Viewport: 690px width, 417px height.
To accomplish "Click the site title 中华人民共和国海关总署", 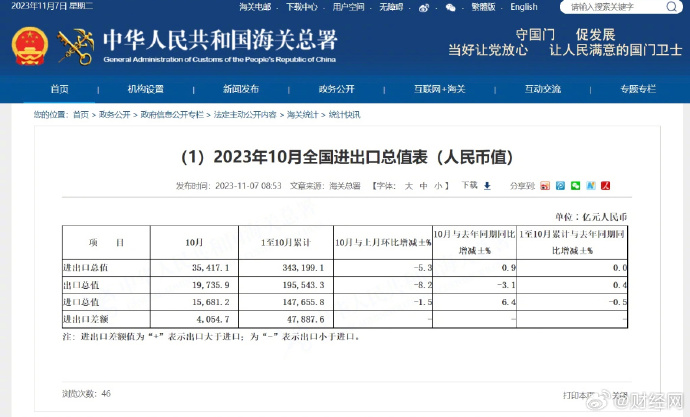I will point(220,40).
